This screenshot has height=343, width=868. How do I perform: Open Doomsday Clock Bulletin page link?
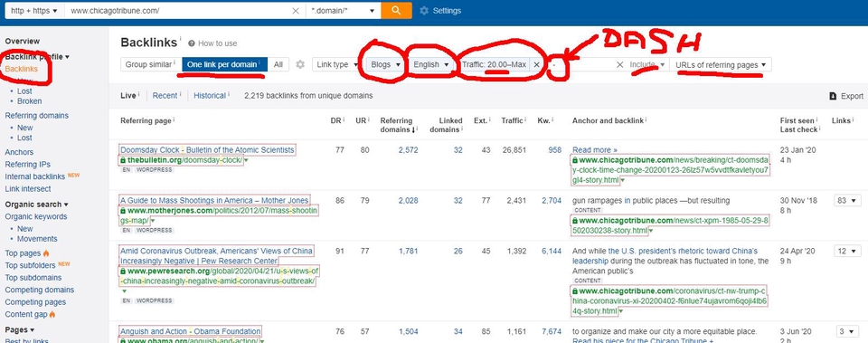tap(207, 149)
